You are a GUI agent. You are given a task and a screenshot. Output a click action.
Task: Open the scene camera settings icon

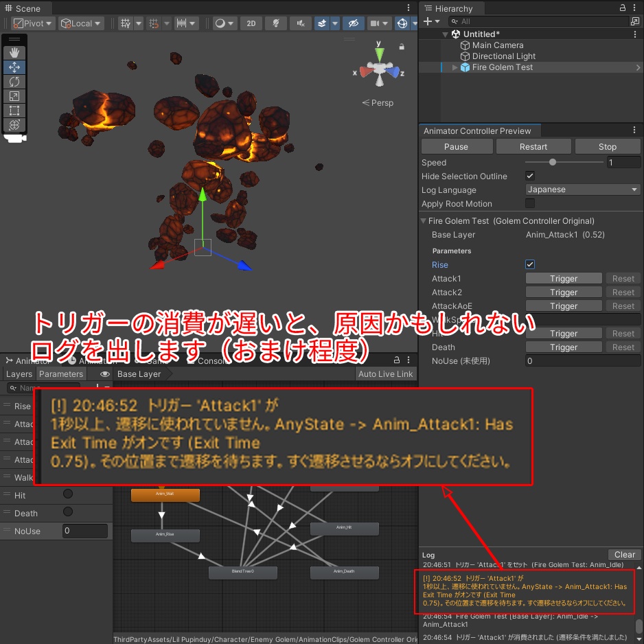pos(374,23)
